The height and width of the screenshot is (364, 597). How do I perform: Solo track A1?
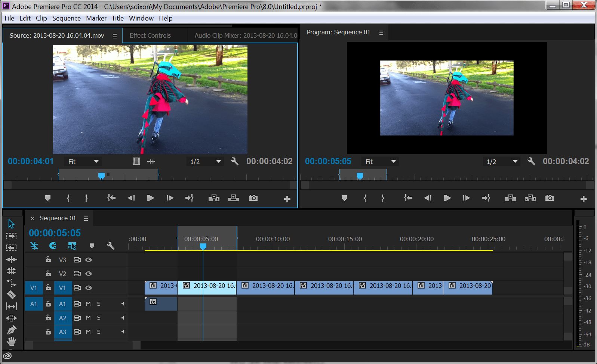(x=99, y=304)
